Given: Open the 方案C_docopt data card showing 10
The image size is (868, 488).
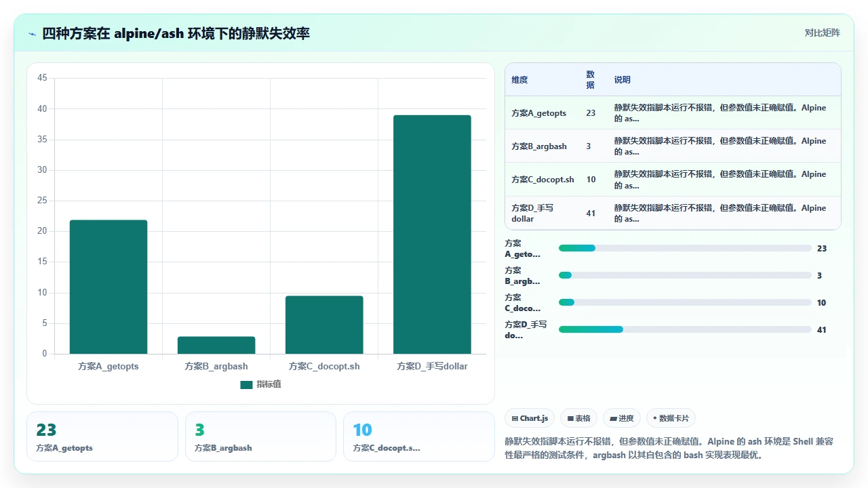Looking at the screenshot, I should coord(419,436).
